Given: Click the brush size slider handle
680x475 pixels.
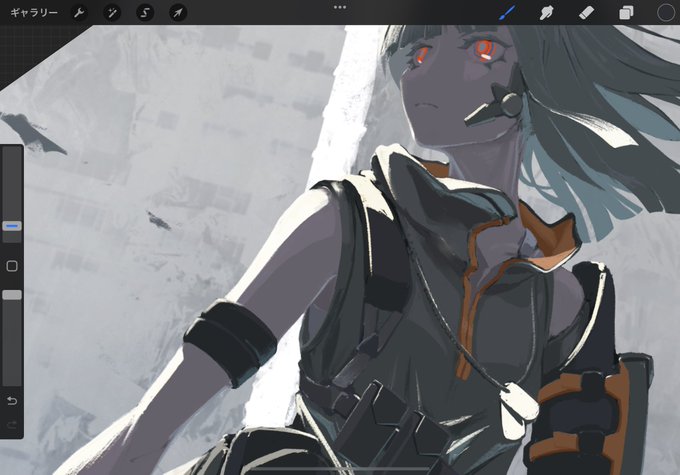Looking at the screenshot, I should pos(12,226).
